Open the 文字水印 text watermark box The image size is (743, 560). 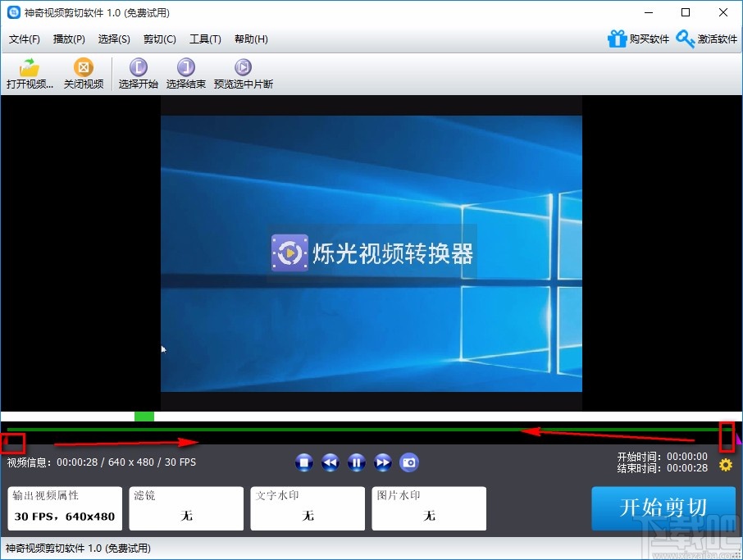pos(308,508)
